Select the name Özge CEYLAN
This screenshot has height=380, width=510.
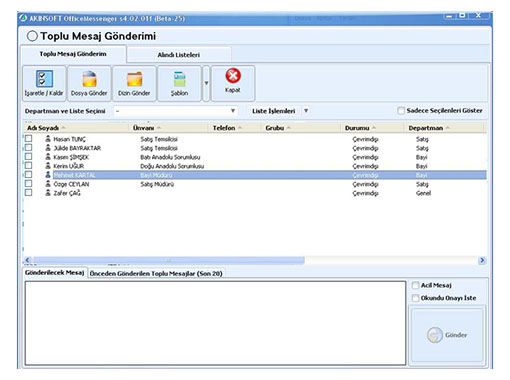point(71,184)
